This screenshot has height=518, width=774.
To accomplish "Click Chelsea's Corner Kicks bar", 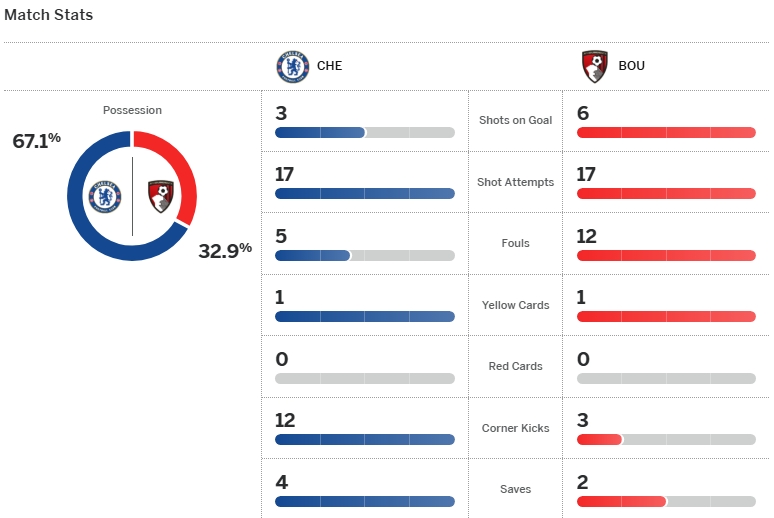I will [x=364, y=439].
